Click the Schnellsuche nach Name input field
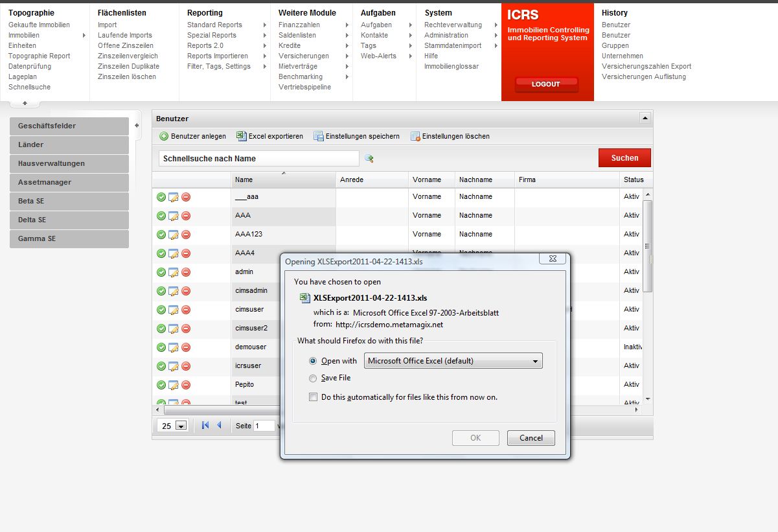 (258, 158)
